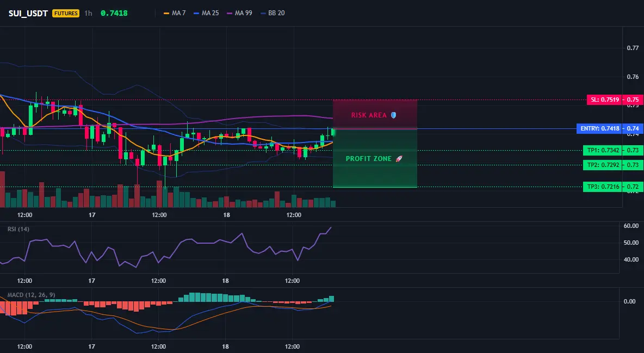
Task: Toggle the MA 25 legend entry
Action: tap(206, 13)
